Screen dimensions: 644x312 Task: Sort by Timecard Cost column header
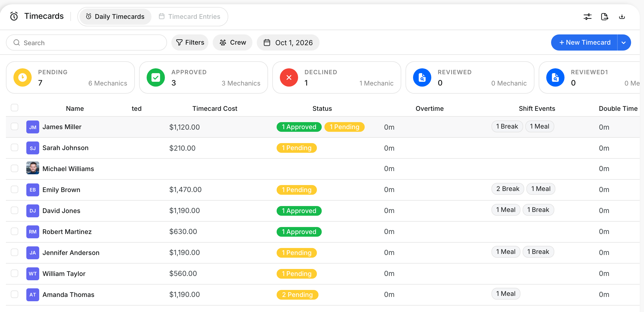[215, 108]
